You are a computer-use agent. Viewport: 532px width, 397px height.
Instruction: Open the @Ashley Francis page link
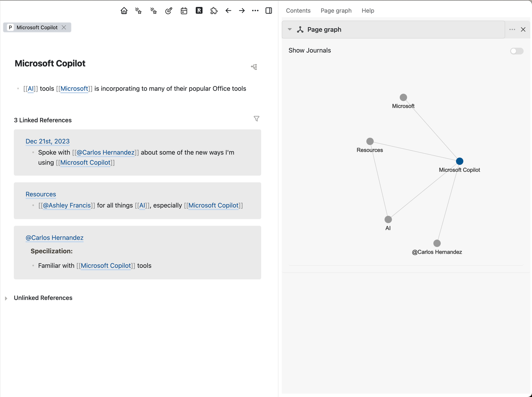click(x=67, y=205)
